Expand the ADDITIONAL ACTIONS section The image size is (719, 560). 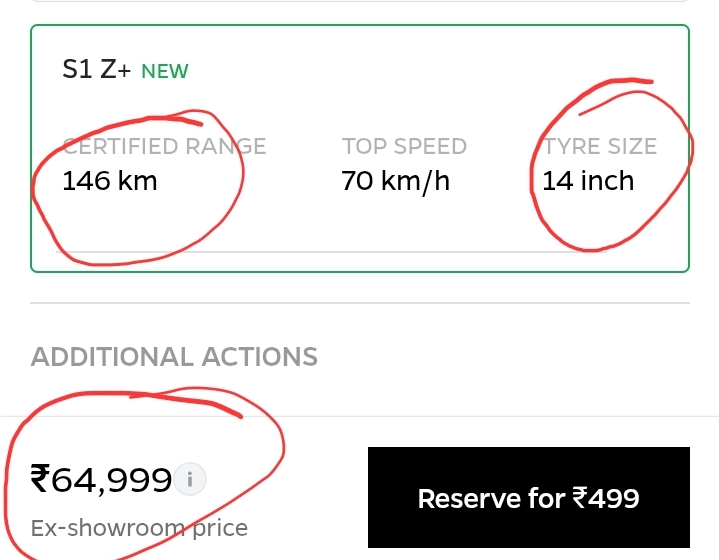(174, 357)
